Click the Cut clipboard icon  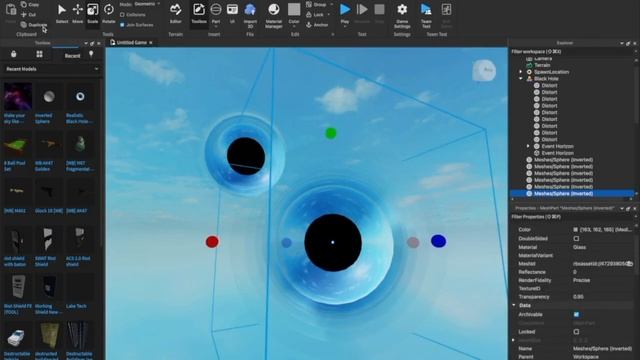pos(24,14)
